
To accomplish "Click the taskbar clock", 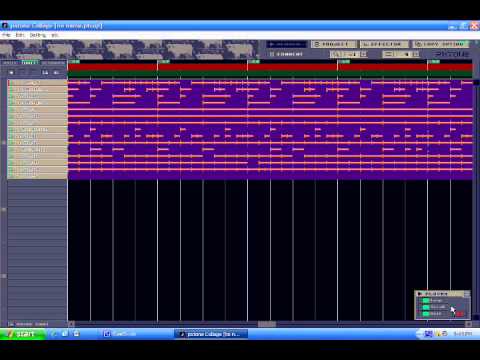I will tap(462, 334).
